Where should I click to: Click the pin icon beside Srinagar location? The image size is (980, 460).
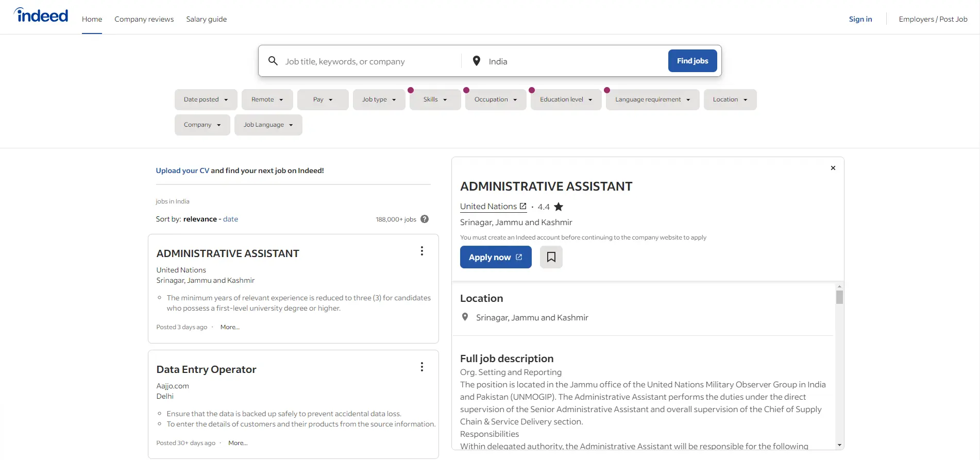point(465,317)
